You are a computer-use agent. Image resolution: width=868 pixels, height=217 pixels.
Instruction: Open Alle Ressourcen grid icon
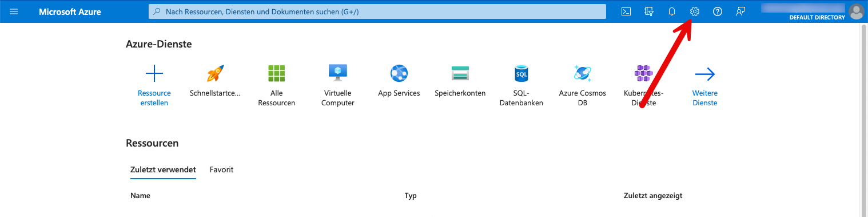click(x=277, y=73)
